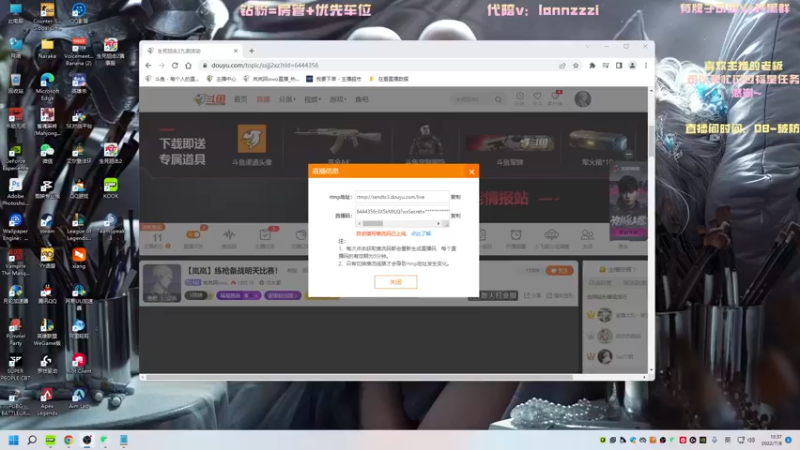Open a new Chrome tab
The image size is (800, 450).
tap(251, 51)
